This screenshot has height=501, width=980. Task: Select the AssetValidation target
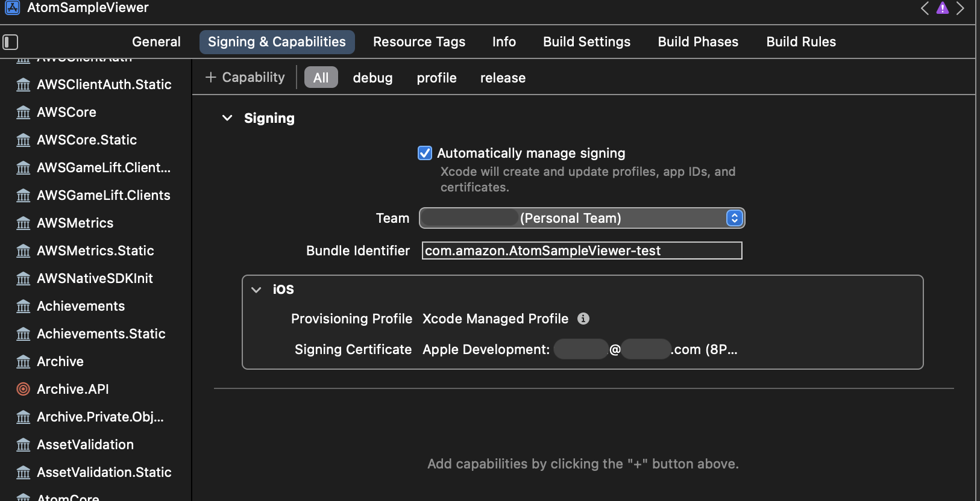tap(85, 444)
